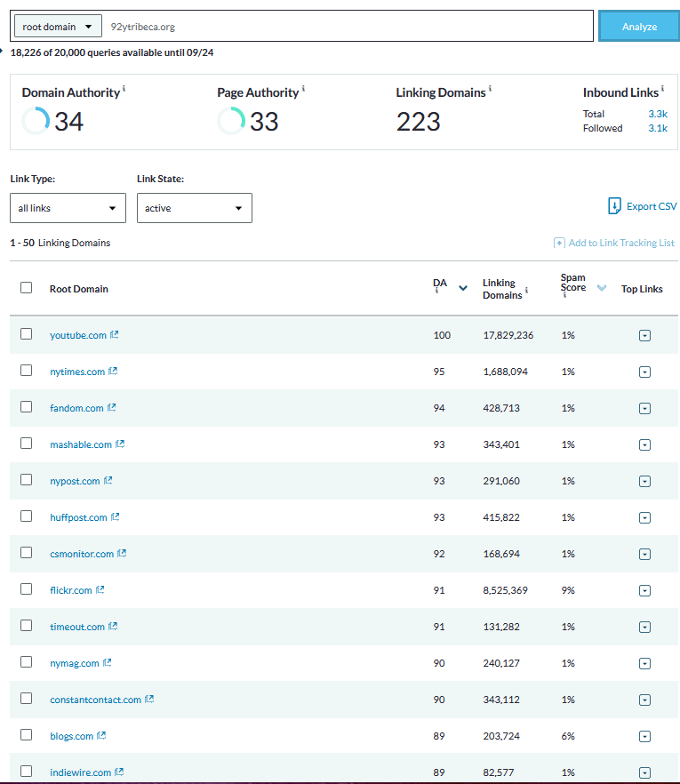Expand Top Links for blogs.com
This screenshot has height=784, width=680.
[x=645, y=737]
